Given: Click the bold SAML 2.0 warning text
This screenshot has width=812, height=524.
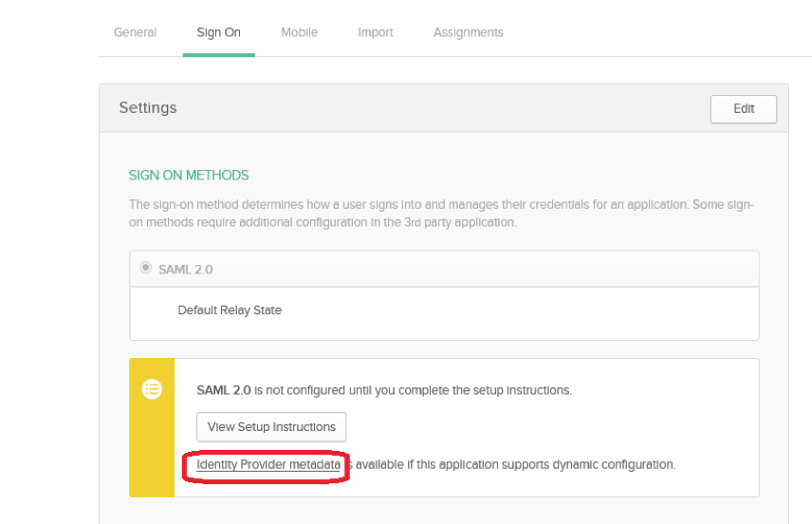Looking at the screenshot, I should (x=224, y=390).
